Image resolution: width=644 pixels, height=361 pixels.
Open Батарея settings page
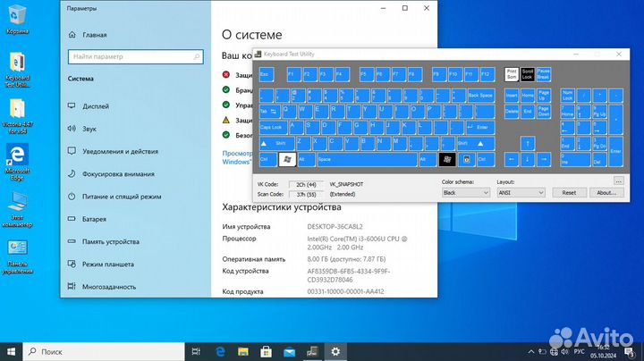pyautogui.click(x=94, y=219)
